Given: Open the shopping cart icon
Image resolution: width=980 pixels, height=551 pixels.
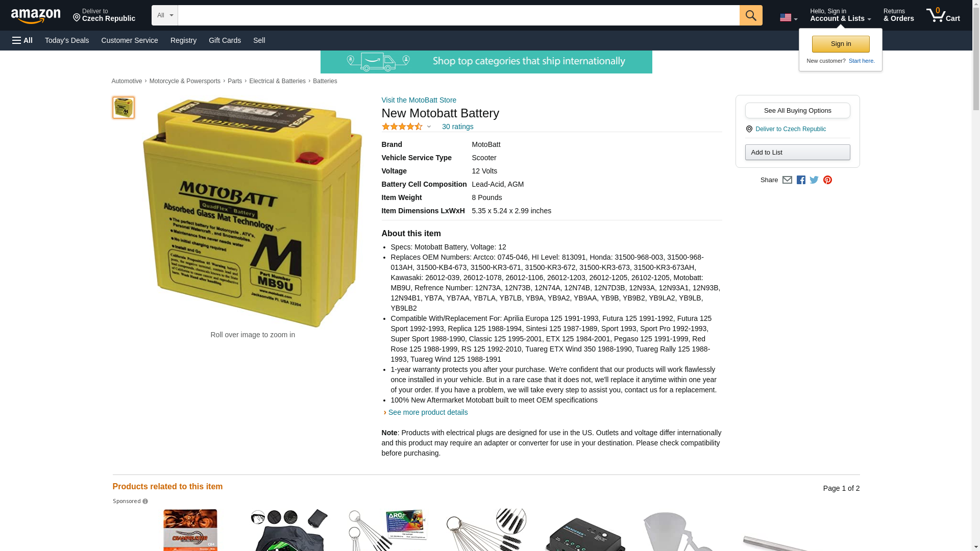Looking at the screenshot, I should [943, 15].
